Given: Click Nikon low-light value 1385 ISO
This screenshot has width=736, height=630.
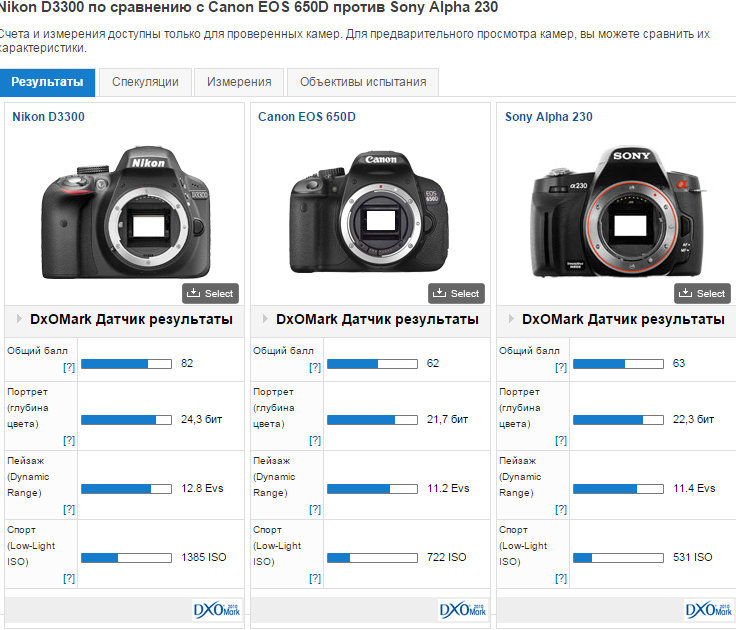Looking at the screenshot, I should point(204,557).
